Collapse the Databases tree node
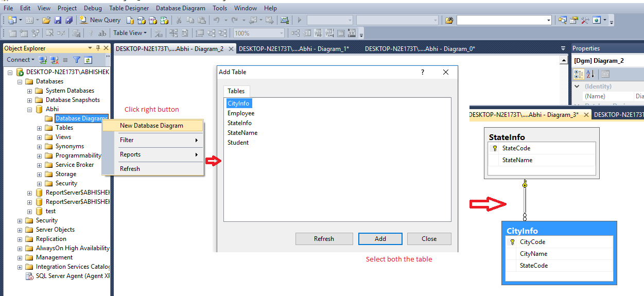This screenshot has width=644, height=296. [20, 81]
